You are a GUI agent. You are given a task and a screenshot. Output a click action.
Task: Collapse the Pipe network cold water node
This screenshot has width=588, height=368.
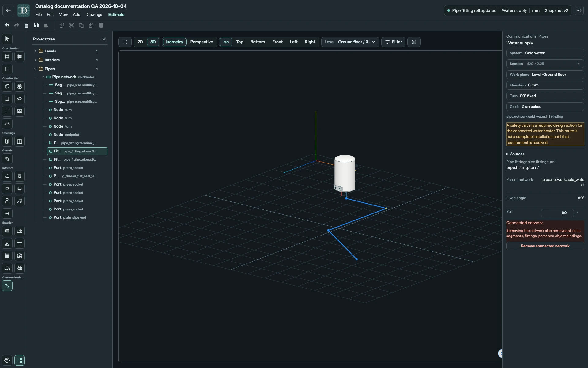coord(43,77)
